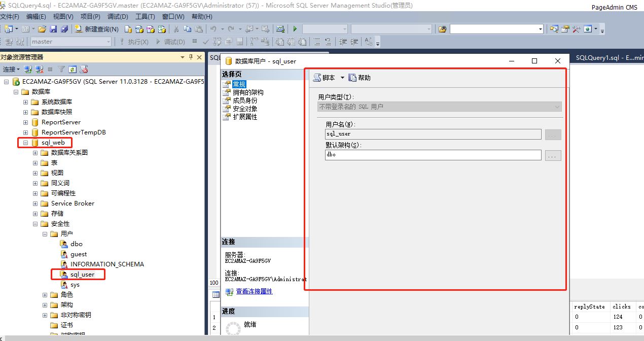Click the 默认架构 dbo input field

click(x=433, y=155)
